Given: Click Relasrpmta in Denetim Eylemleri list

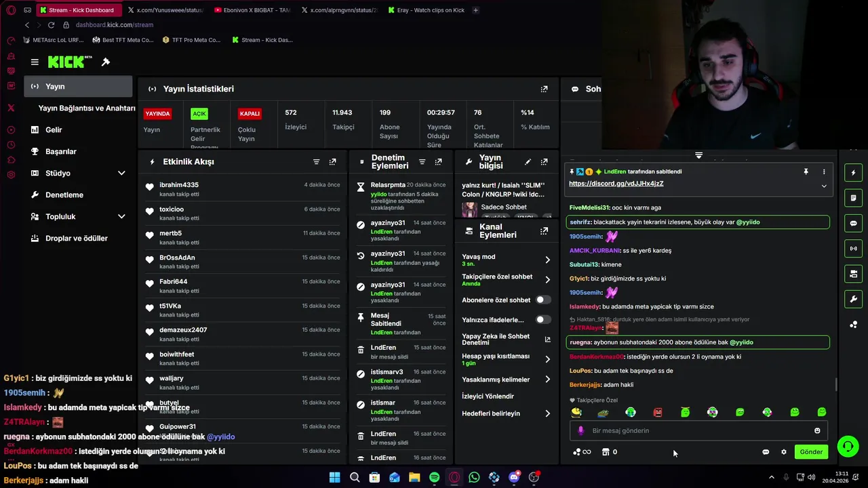Looking at the screenshot, I should coord(388,185).
